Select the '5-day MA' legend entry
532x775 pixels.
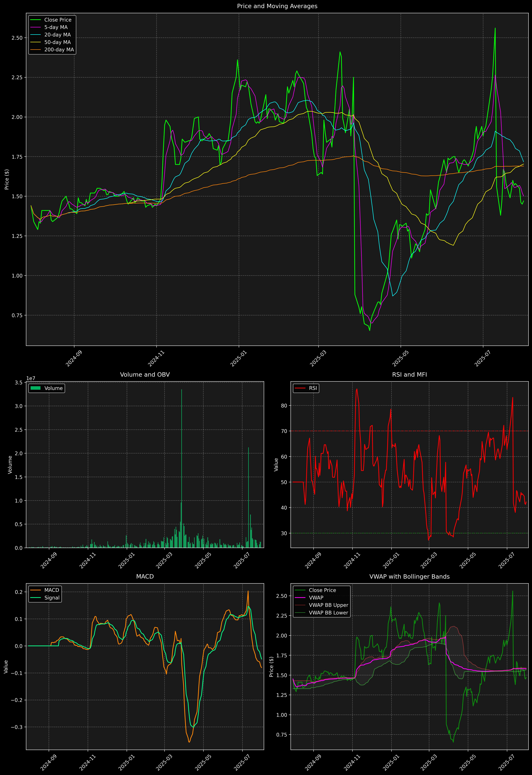(x=56, y=27)
